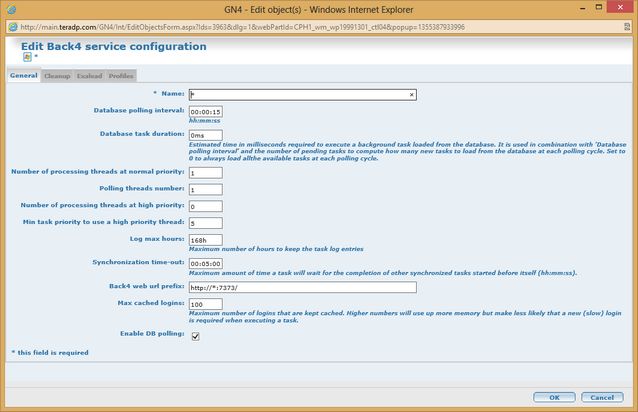This screenshot has height=412, width=638.
Task: Close the Edit object(s) window
Action: coord(620,7)
